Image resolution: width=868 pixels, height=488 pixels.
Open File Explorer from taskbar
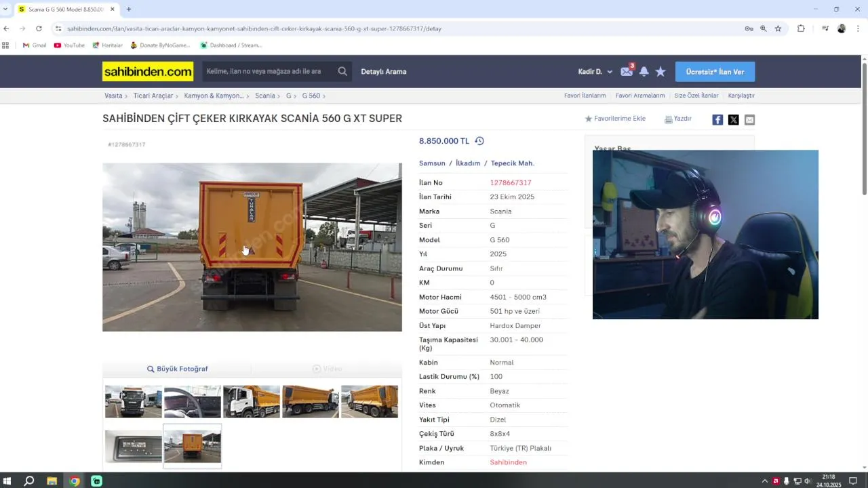[52, 481]
